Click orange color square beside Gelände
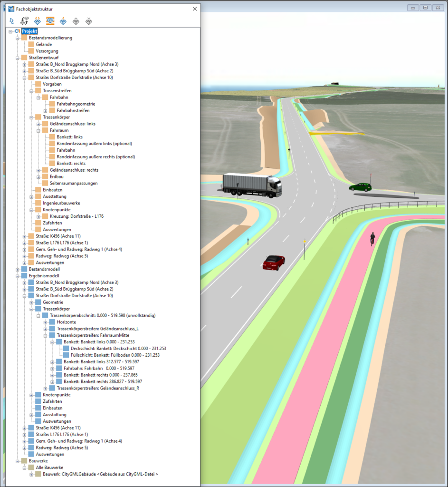The height and width of the screenshot is (487, 448). tap(32, 44)
